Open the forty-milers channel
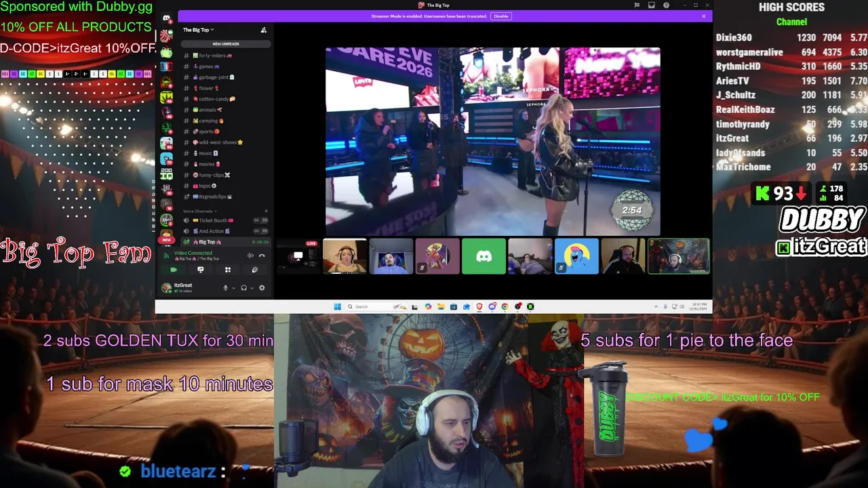Viewport: 868px width, 488px height. click(224, 56)
